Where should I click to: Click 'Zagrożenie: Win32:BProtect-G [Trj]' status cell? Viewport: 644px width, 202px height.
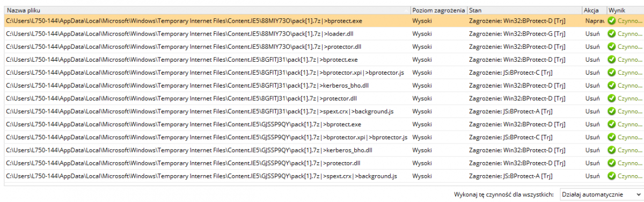point(517,33)
